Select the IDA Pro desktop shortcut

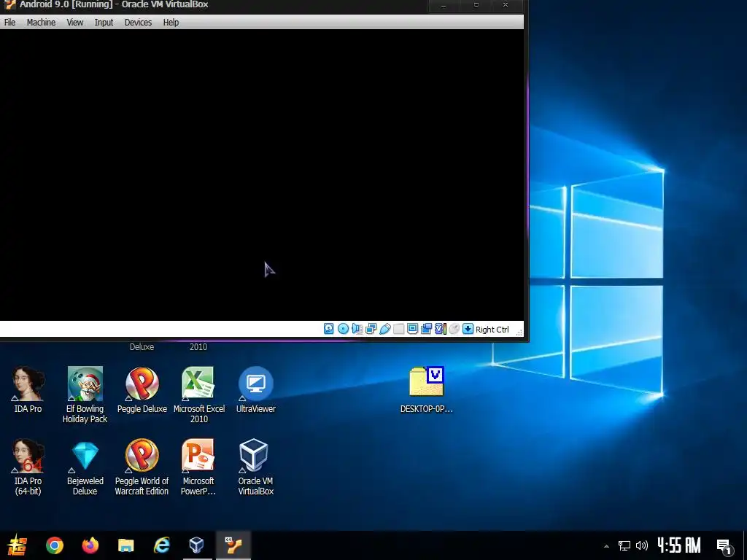[28, 389]
